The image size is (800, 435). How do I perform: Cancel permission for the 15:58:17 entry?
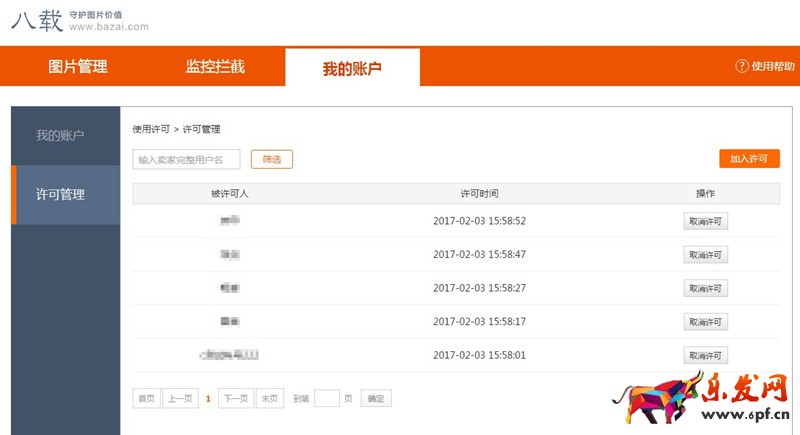pyautogui.click(x=706, y=322)
